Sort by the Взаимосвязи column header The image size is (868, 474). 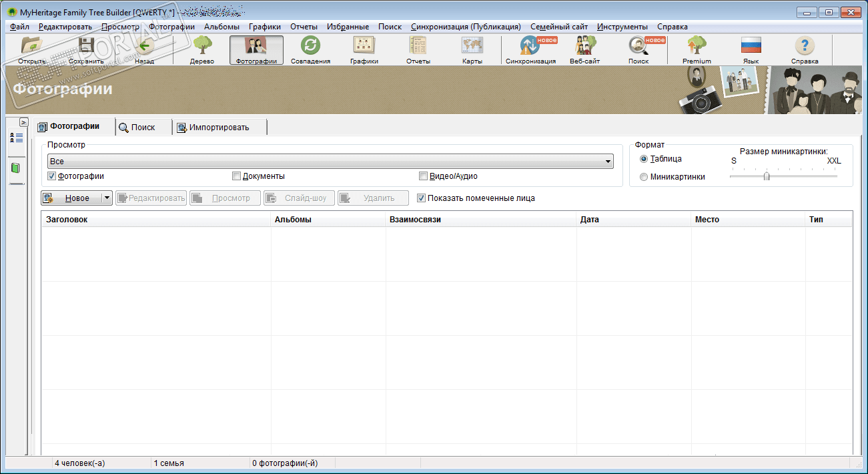(481, 219)
